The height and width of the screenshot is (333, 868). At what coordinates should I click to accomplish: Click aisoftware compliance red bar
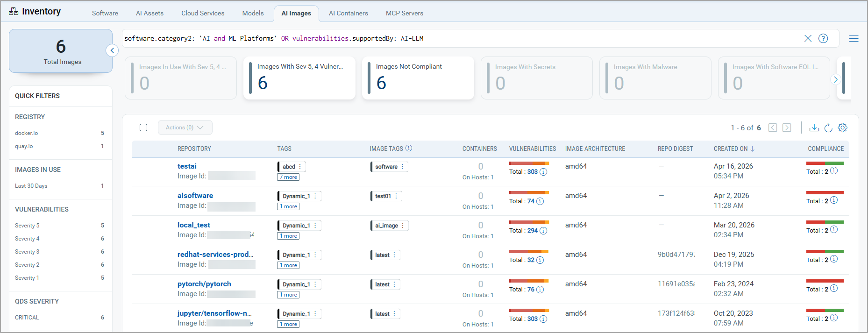825,192
